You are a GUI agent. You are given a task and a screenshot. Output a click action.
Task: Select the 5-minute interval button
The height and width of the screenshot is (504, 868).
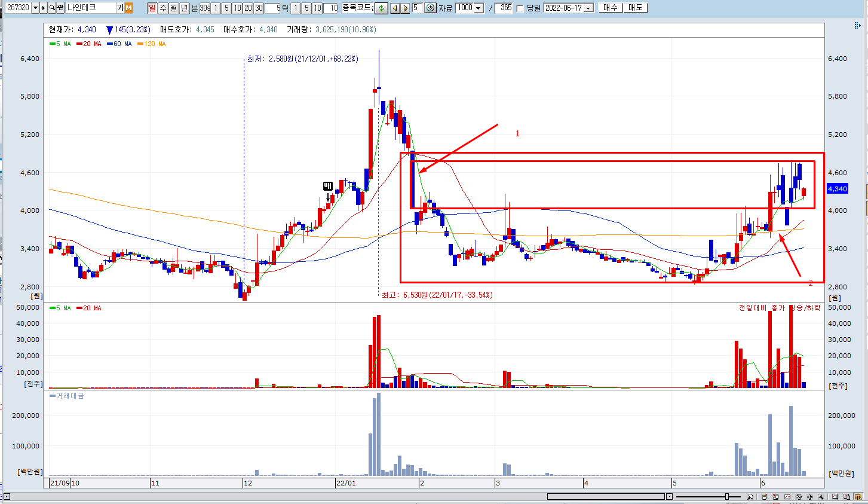pos(226,8)
